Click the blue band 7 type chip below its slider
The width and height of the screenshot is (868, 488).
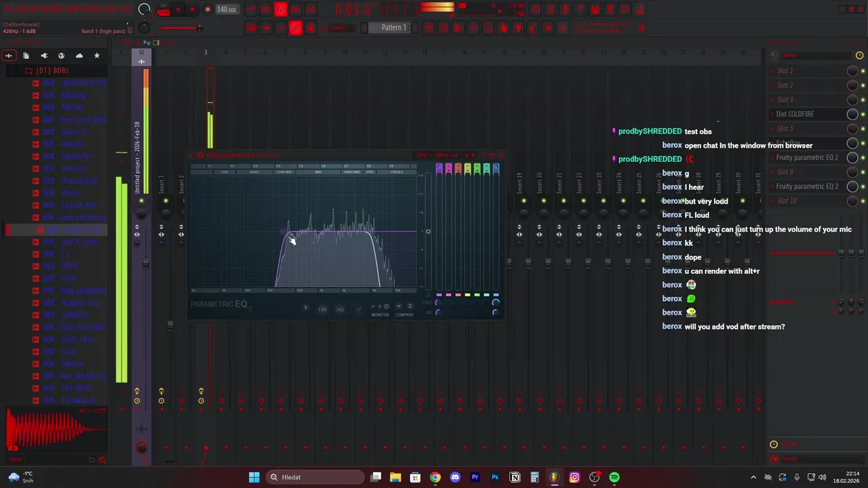point(496,295)
